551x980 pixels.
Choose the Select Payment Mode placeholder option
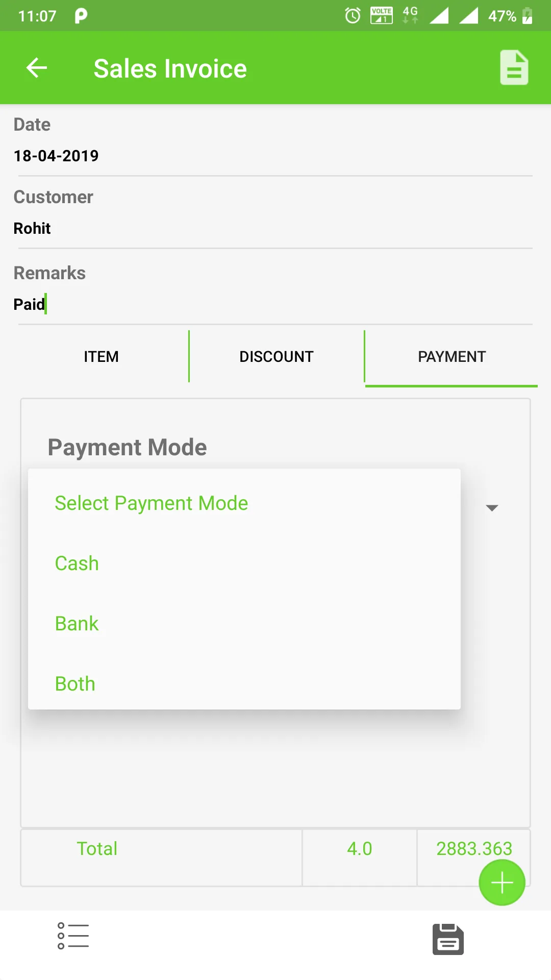point(151,503)
